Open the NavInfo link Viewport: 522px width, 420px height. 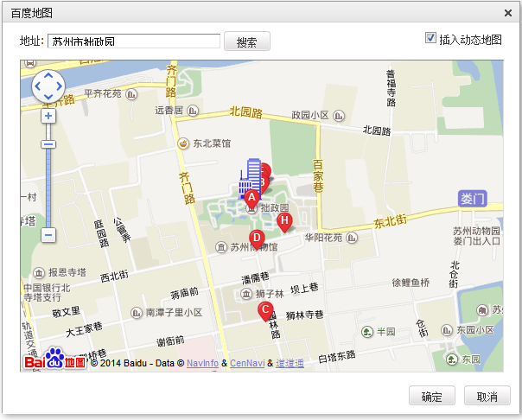202,363
